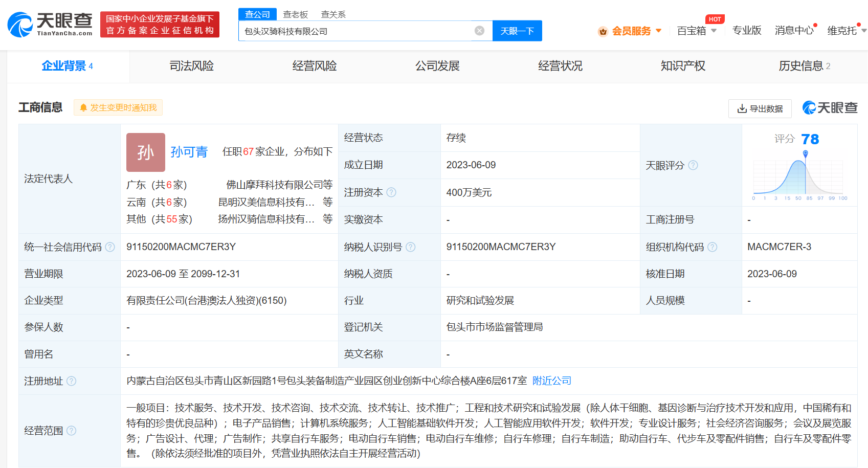The height and width of the screenshot is (468, 868).
Task: Click the 天眼一下 search button
Action: [x=517, y=31]
